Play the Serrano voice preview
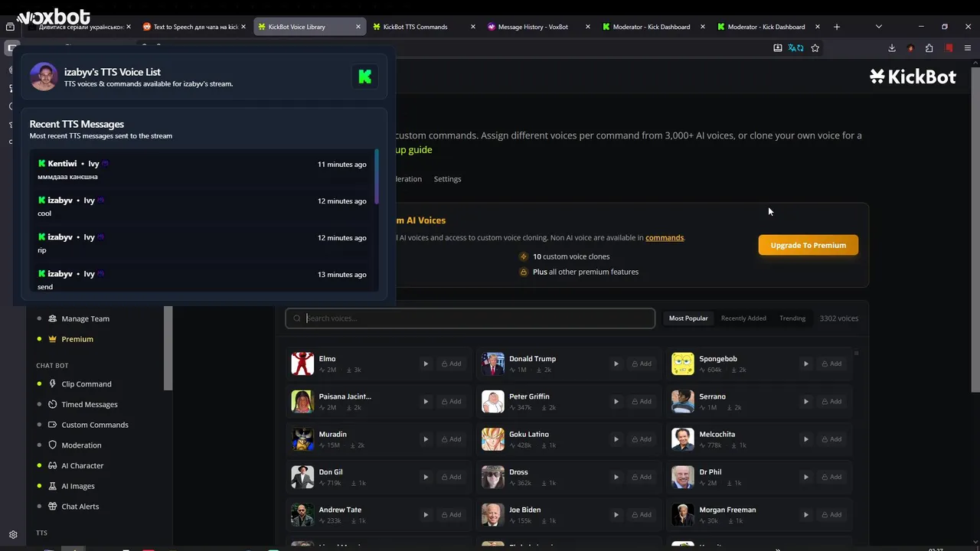Screen dimensions: 980x551 [x=805, y=401]
